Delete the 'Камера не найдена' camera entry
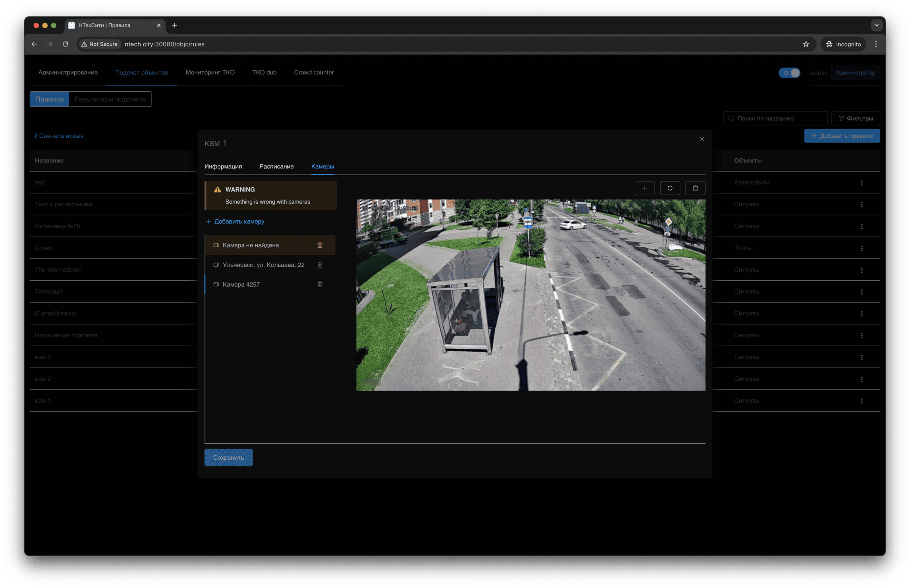The width and height of the screenshot is (910, 588). 320,245
